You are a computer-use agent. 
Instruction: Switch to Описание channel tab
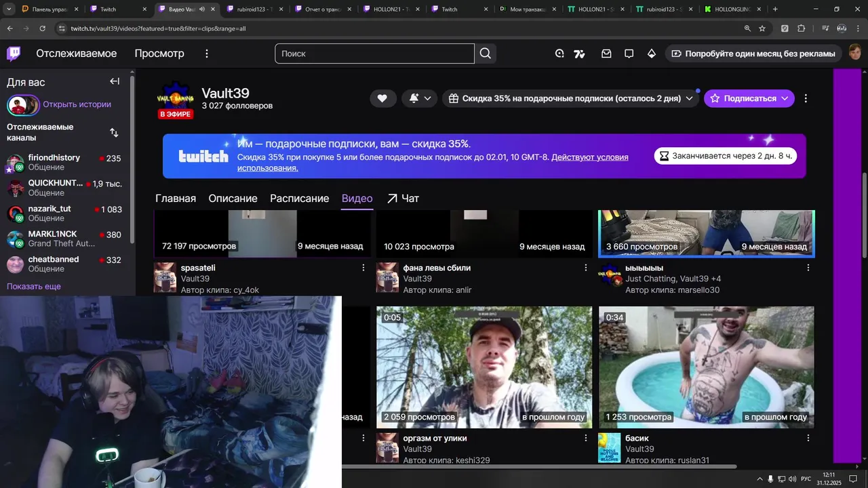pyautogui.click(x=233, y=199)
